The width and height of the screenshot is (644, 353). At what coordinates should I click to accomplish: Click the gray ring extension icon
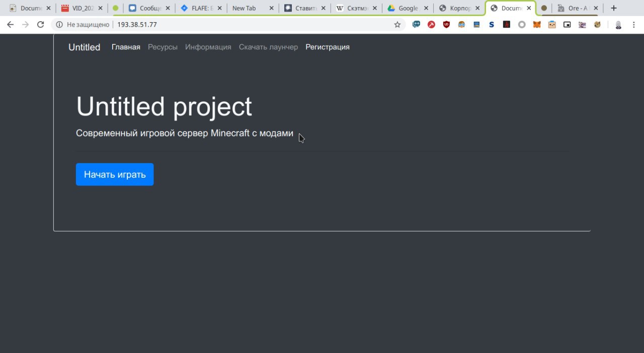coord(522,24)
